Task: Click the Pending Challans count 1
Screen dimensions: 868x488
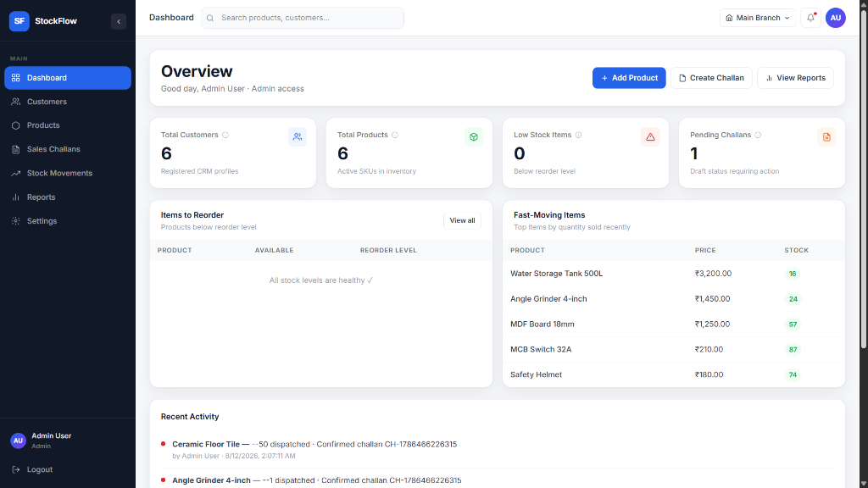Action: tap(693, 153)
